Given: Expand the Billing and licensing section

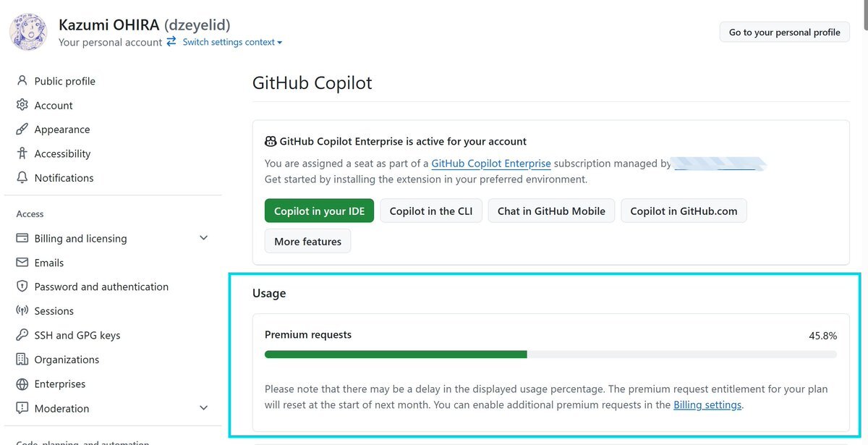Looking at the screenshot, I should tap(203, 238).
